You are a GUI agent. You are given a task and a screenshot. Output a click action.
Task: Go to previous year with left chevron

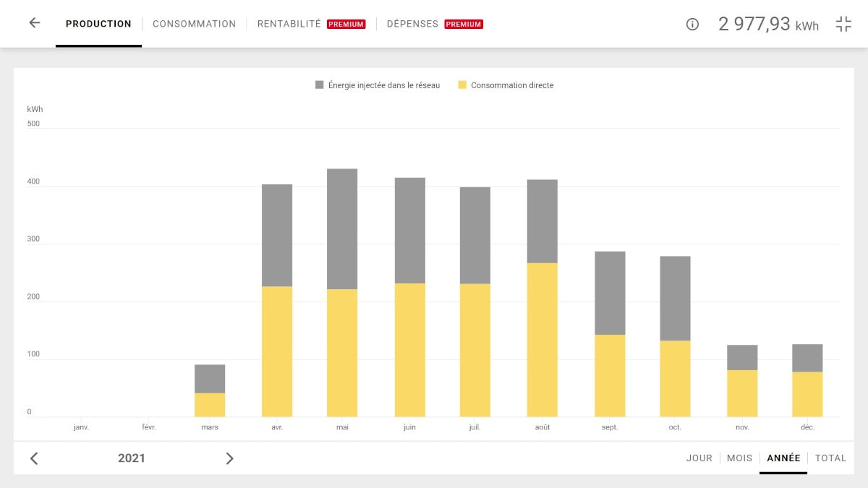click(34, 458)
